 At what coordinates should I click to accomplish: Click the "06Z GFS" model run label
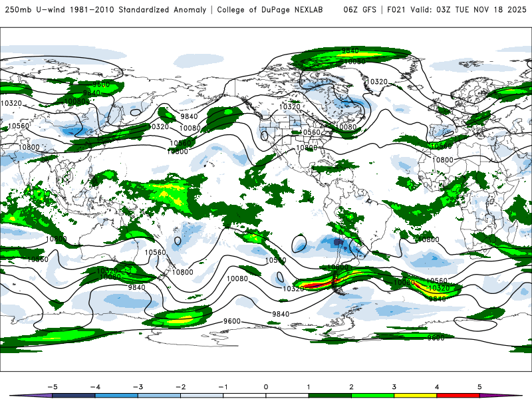tap(360, 9)
